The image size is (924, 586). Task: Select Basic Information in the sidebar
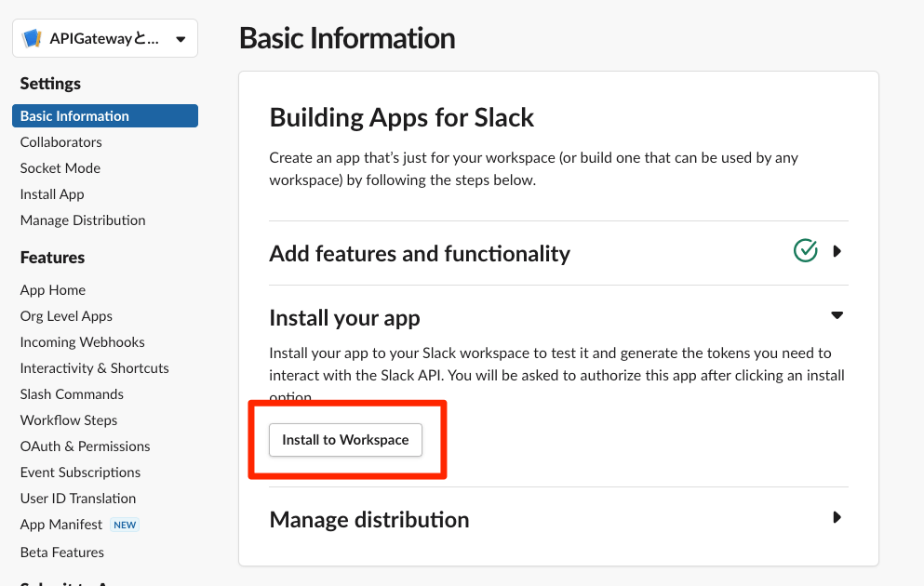74,116
